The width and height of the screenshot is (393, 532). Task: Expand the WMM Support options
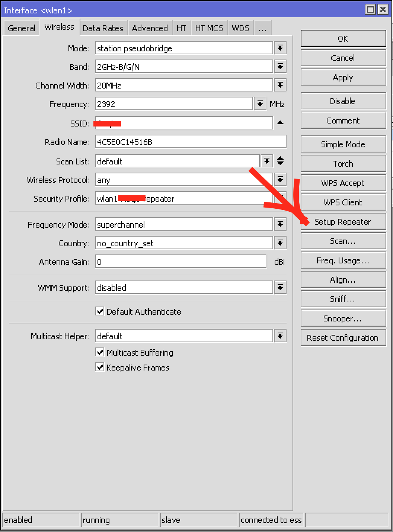280,287
